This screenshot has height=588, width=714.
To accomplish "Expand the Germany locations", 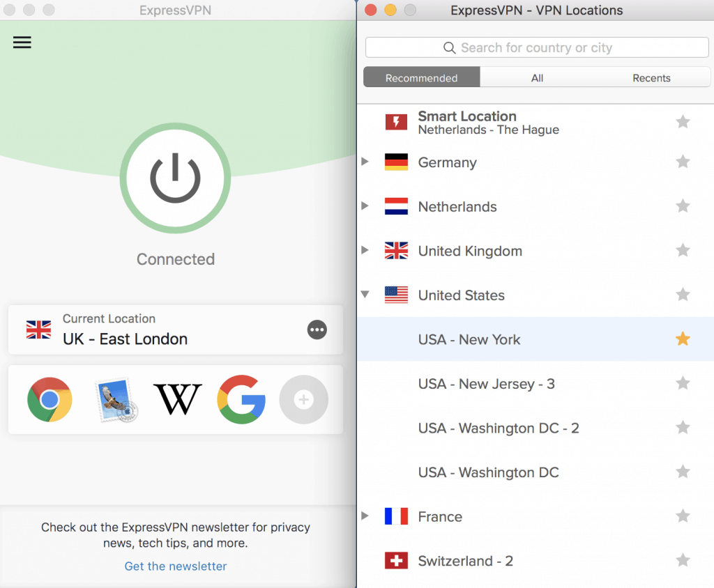I will coord(365,162).
